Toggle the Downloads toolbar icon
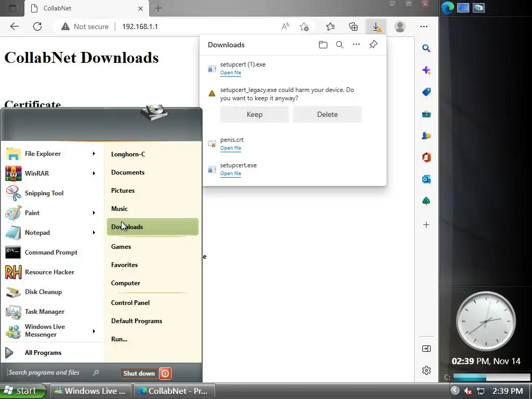Screen dimensions: 532x399 [x=376, y=26]
